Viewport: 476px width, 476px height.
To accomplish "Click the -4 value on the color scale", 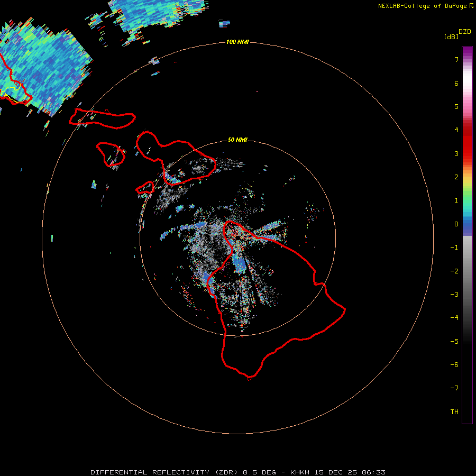I will pos(454,318).
